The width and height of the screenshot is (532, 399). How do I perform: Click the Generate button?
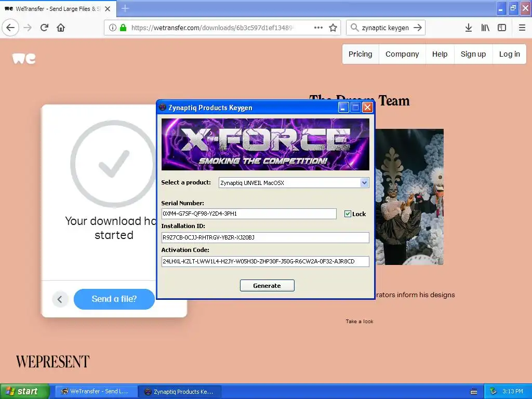pyautogui.click(x=267, y=285)
